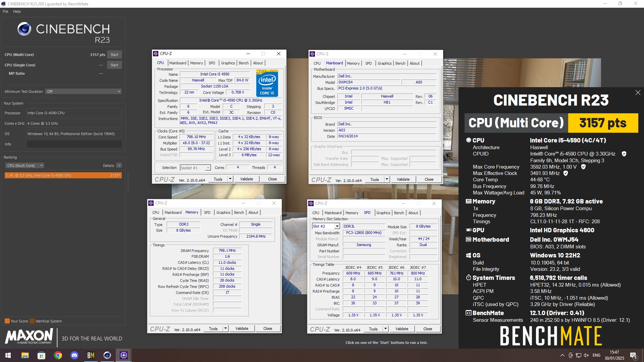The image size is (644, 362).
Task: Click the Memory section icon in BenchMate
Action: 469,201
